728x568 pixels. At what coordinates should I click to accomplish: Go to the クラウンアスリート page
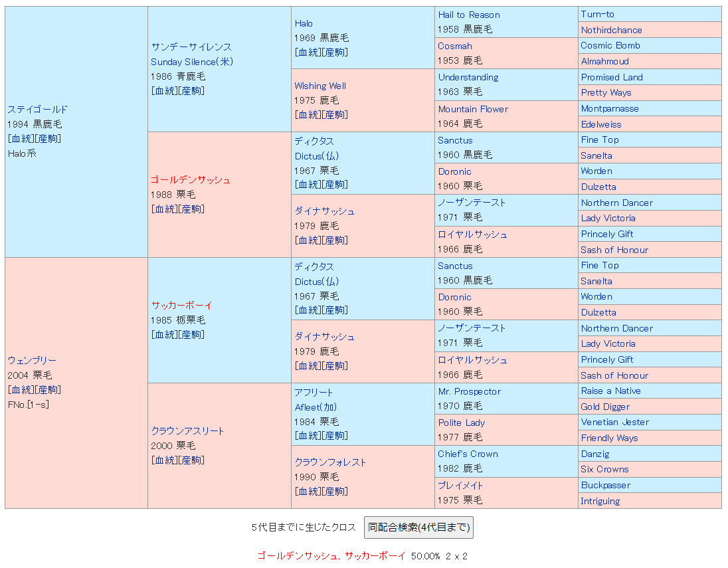187,430
